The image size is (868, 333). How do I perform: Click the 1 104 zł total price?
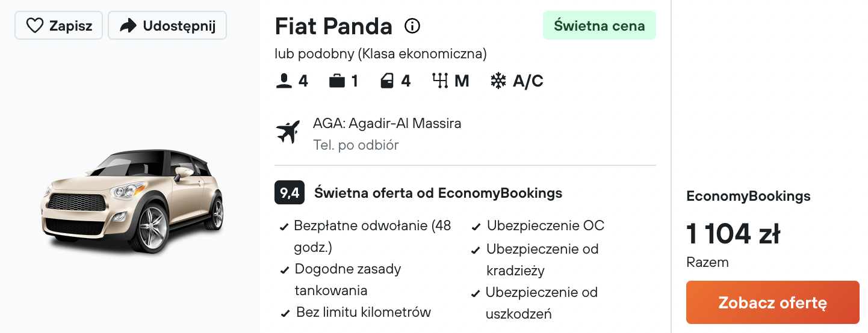pos(733,234)
